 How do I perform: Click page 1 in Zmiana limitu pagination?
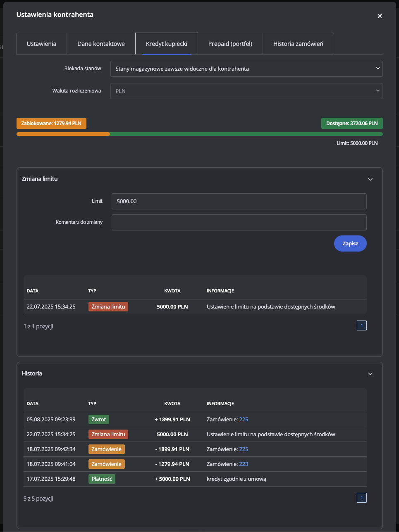[x=361, y=326]
